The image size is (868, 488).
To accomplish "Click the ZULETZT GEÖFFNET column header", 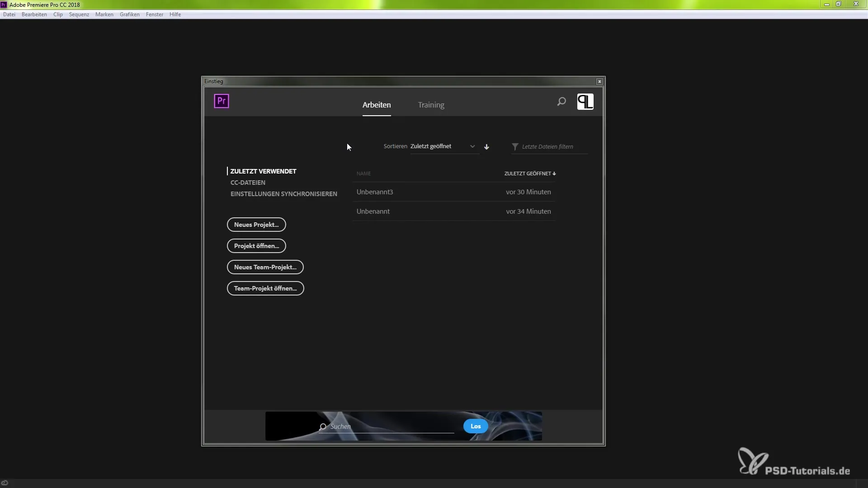I will tap(530, 174).
